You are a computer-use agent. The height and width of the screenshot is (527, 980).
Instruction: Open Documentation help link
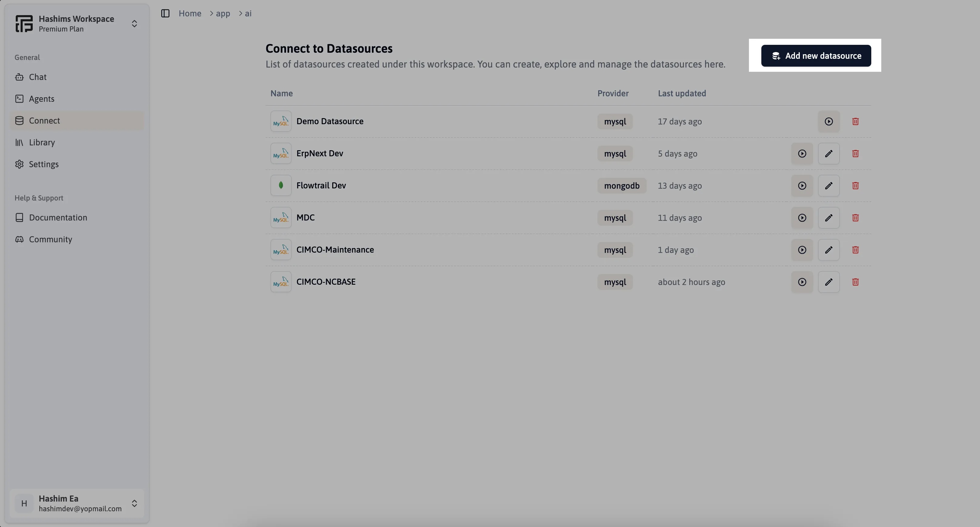click(x=58, y=217)
